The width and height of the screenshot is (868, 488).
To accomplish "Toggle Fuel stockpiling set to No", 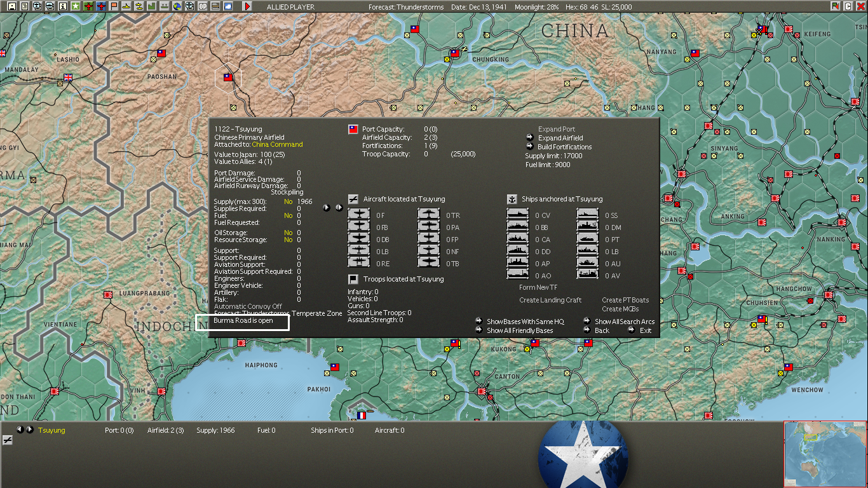I will coord(288,216).
